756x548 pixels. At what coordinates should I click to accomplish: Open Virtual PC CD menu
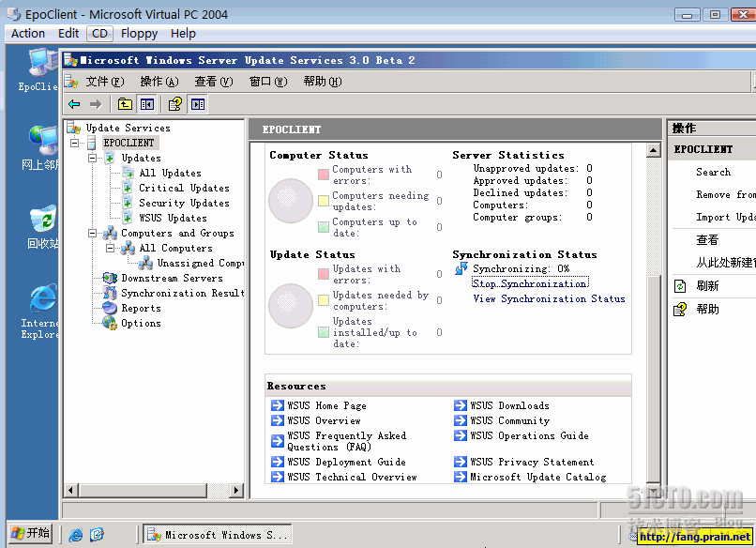click(99, 33)
